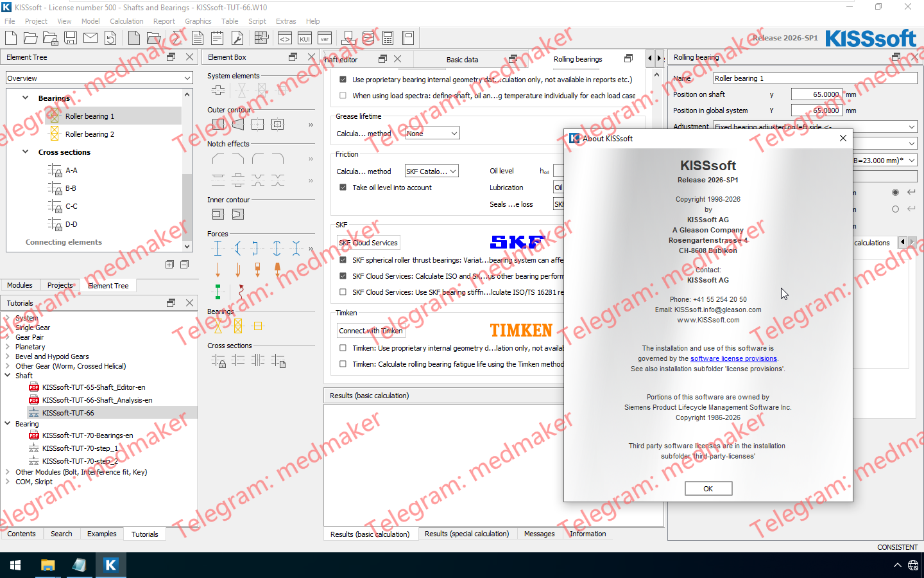Open the calculator toolbar icon
The width and height of the screenshot is (924, 578).
point(388,38)
